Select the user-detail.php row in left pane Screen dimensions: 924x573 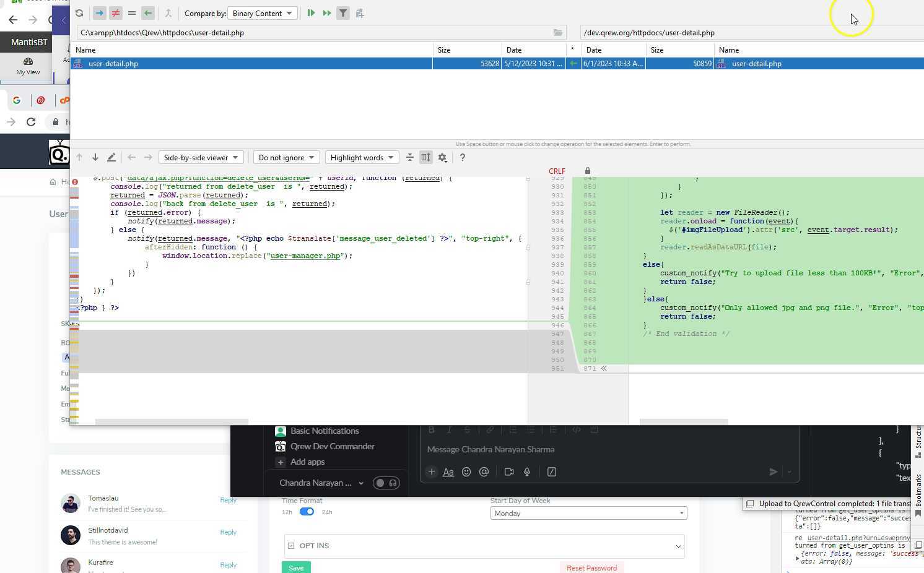click(x=248, y=64)
